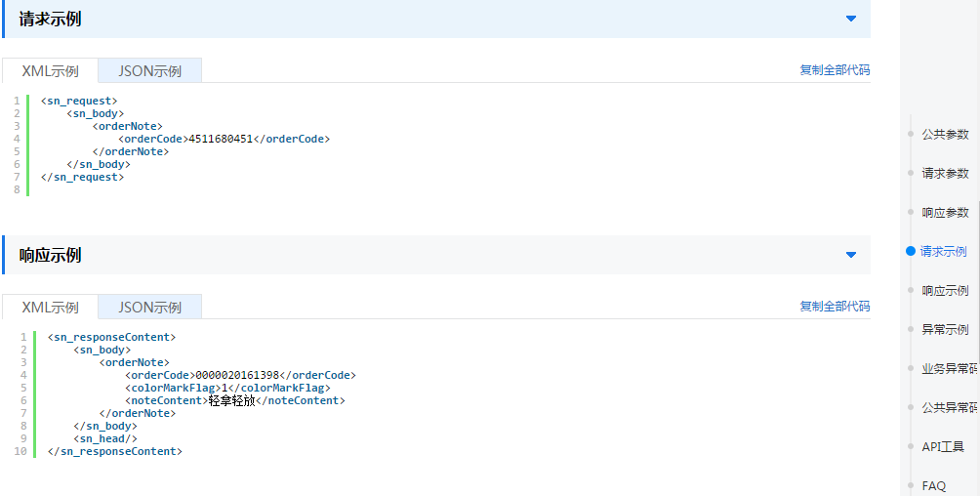Click orderCode value 4511680451 in request

[221, 139]
